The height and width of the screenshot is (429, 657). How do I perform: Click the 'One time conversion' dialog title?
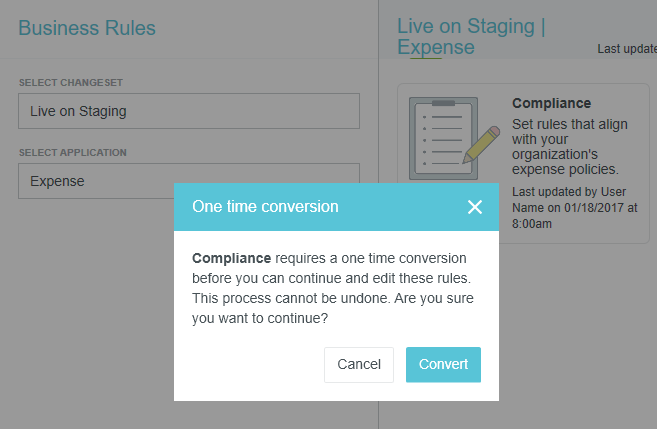pos(265,207)
